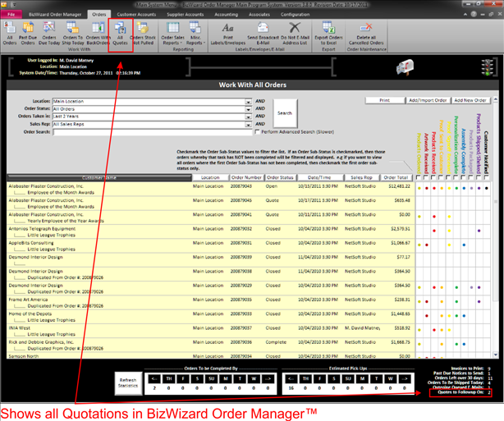This screenshot has height=421, width=504.
Task: Open Orders Due Today icon
Action: click(49, 33)
